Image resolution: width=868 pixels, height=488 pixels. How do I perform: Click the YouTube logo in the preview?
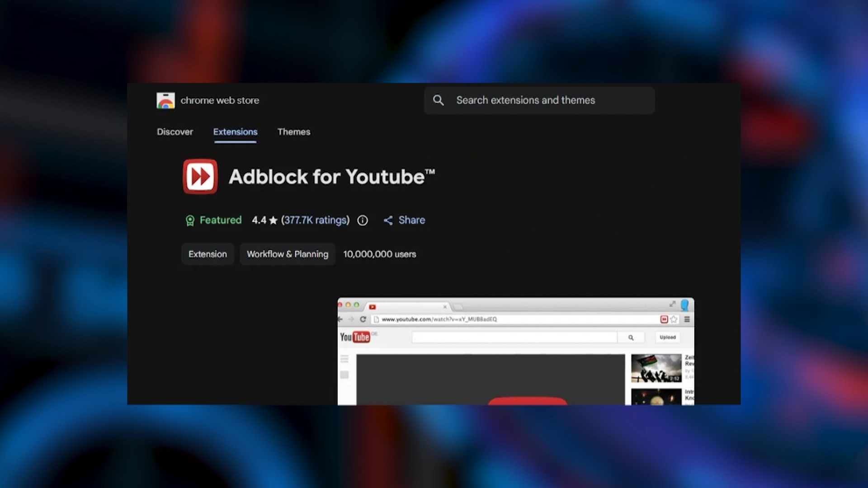coord(355,337)
